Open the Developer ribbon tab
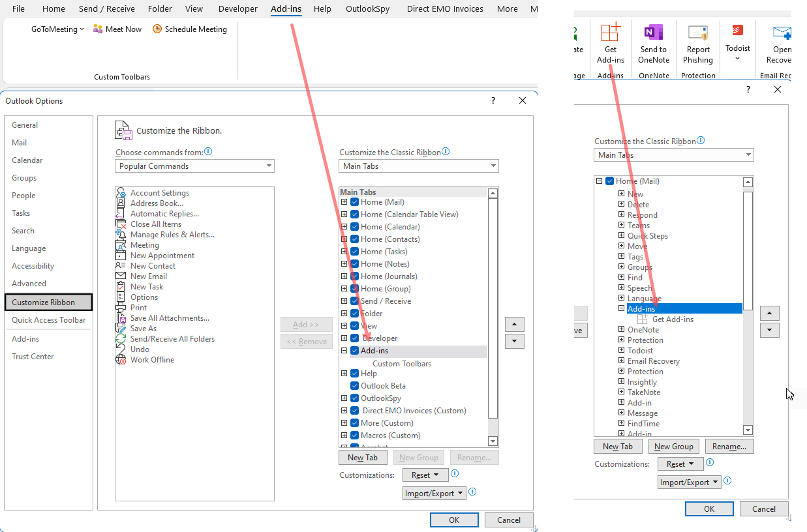This screenshot has width=807, height=532. click(x=238, y=8)
